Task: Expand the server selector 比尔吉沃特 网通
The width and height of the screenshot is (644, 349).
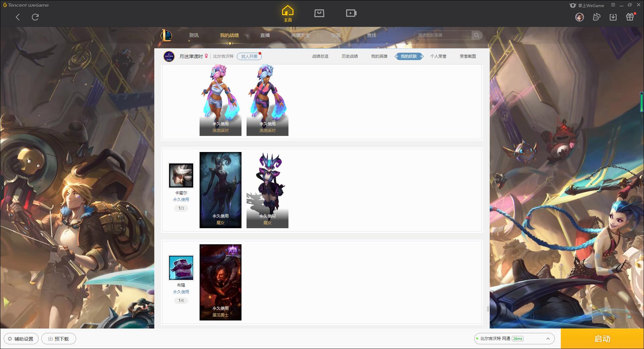Action: [x=514, y=339]
